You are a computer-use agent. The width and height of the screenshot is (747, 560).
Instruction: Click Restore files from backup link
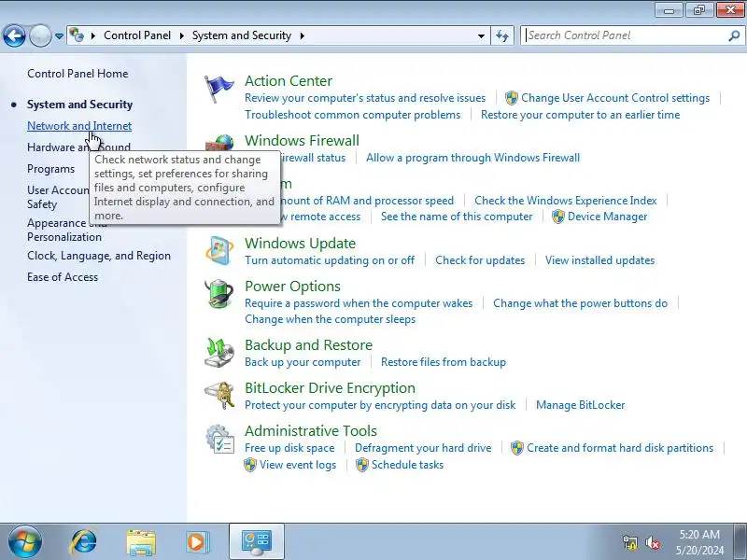[443, 362]
